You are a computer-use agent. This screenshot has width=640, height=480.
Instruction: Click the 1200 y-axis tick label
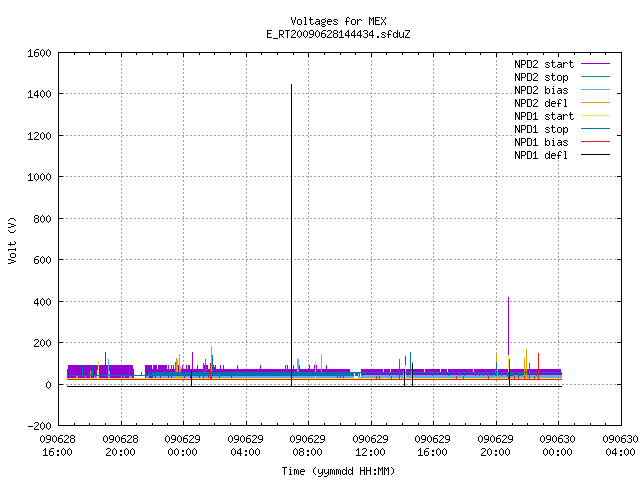click(39, 136)
